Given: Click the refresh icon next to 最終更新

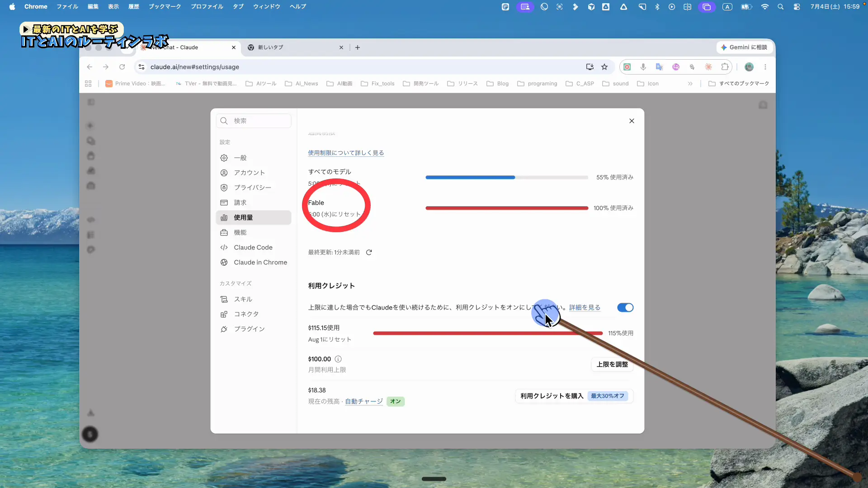Looking at the screenshot, I should click(369, 252).
